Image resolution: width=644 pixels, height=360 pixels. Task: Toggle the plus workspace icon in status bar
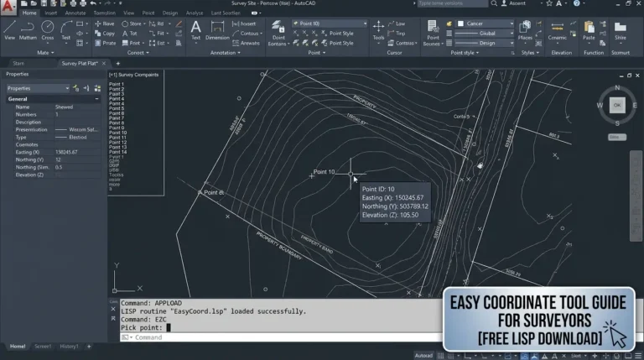pos(595,356)
